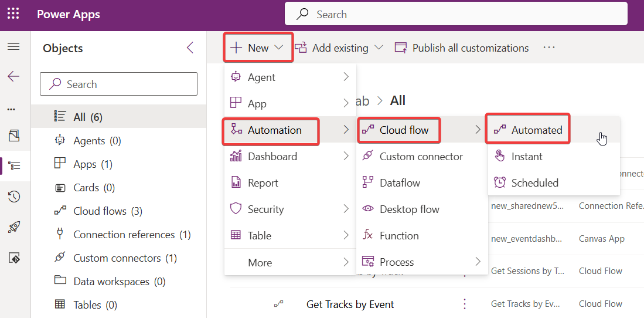644x318 pixels.
Task: Open the rocket Pipelines icon
Action: (x=14, y=228)
